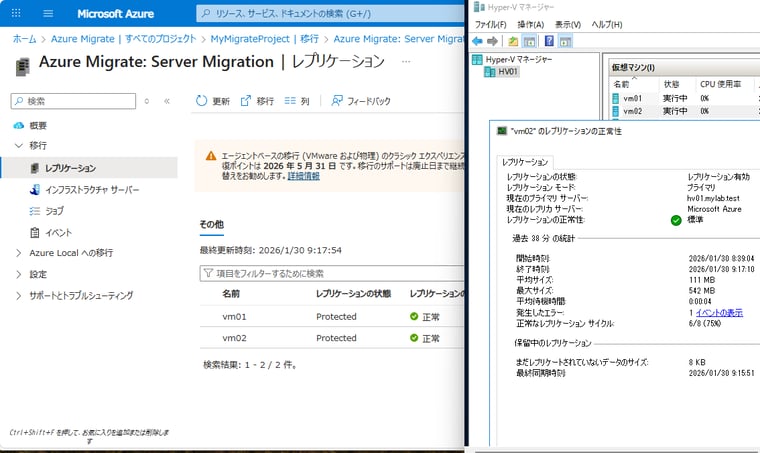Sort by レプリケーションの状態 column header

click(x=354, y=294)
